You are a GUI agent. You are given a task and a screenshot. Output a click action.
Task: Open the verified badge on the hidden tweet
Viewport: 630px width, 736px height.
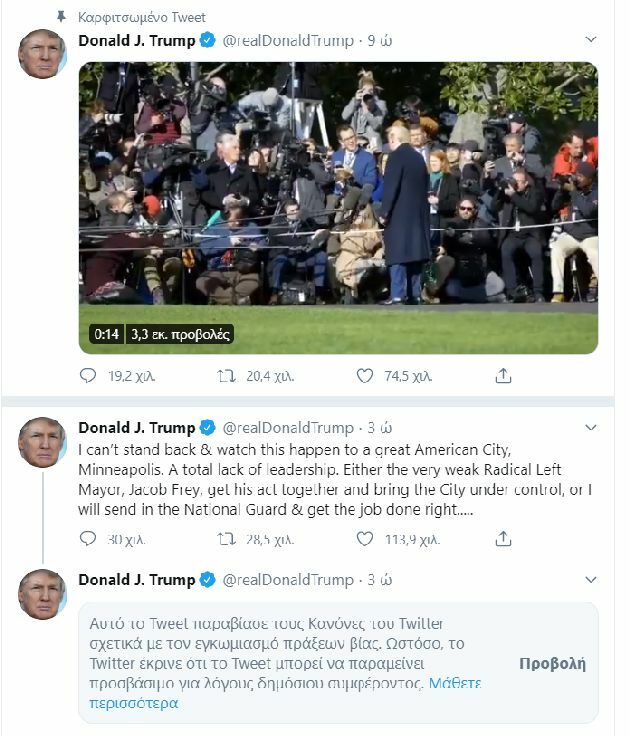pyautogui.click(x=207, y=580)
